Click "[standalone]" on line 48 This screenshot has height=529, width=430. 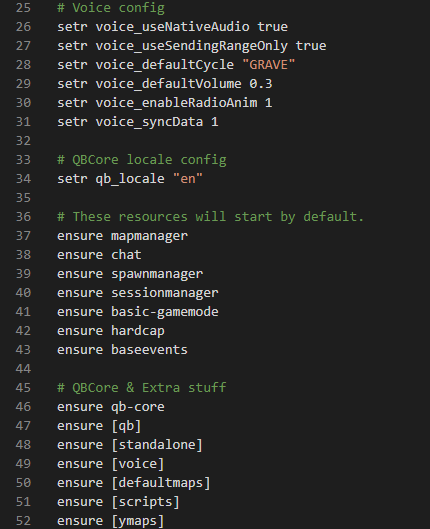(x=157, y=445)
